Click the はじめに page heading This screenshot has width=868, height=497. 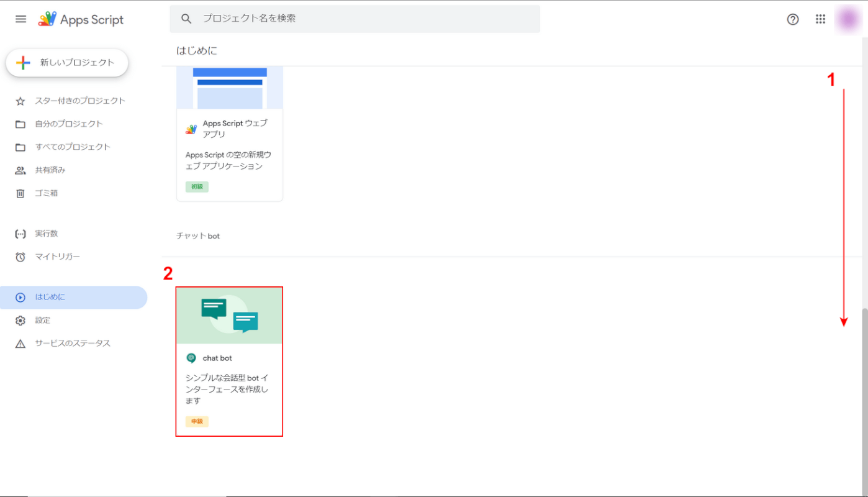click(x=197, y=50)
